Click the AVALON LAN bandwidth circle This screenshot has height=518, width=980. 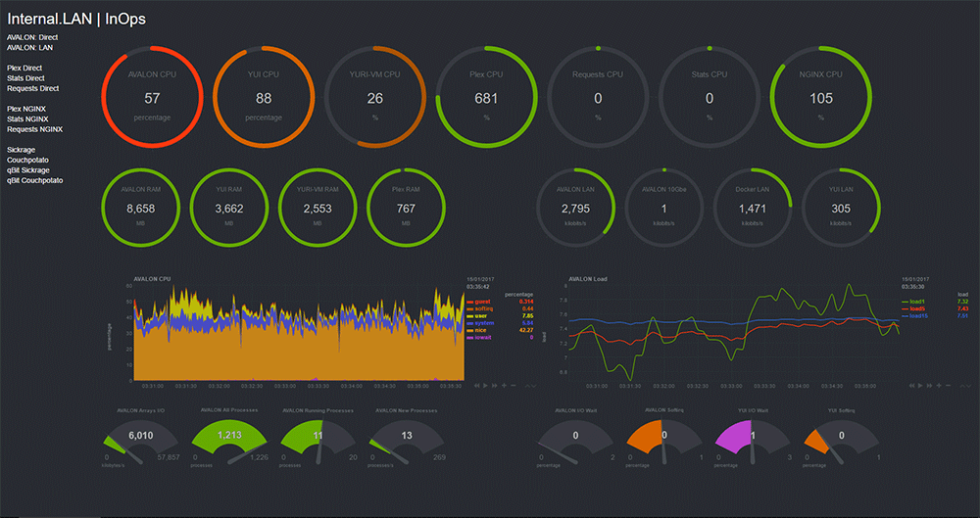pos(575,208)
